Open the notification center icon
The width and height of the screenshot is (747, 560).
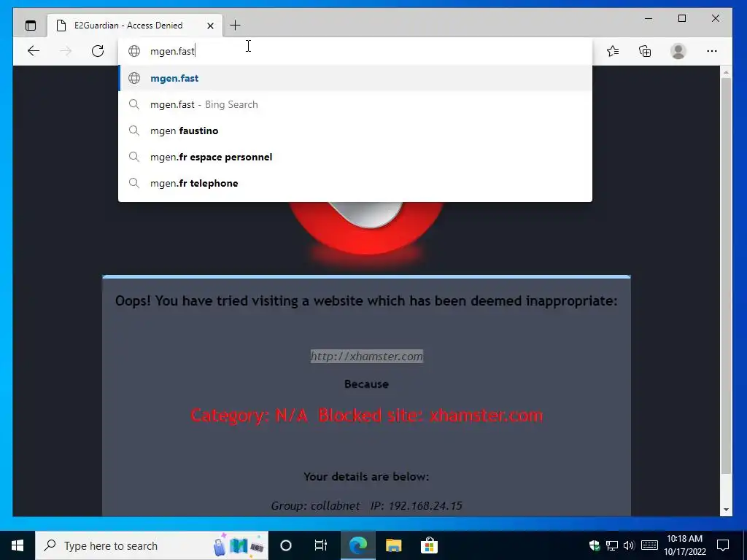point(723,545)
